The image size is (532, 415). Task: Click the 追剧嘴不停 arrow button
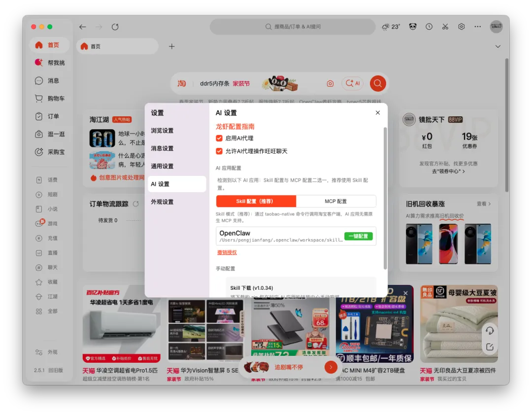(331, 367)
